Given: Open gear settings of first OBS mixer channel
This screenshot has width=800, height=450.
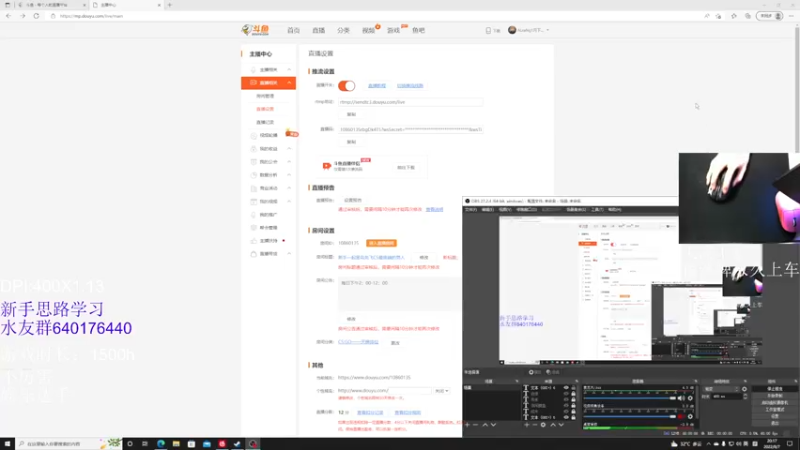Looking at the screenshot, I should [x=690, y=398].
